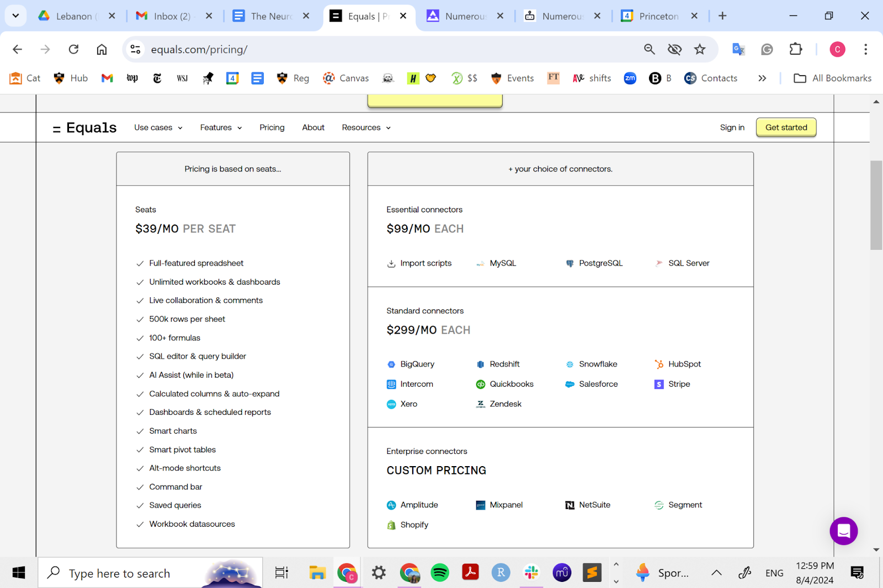Click the ENG language indicator
Screen dimensions: 883x588
click(x=774, y=573)
